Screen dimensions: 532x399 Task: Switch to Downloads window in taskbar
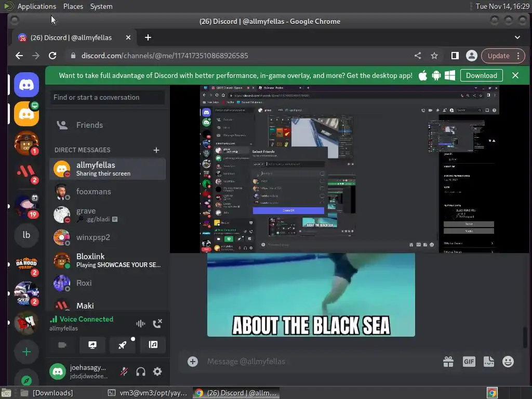coord(47,393)
